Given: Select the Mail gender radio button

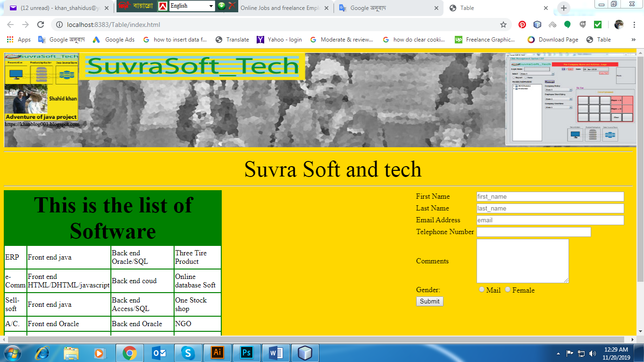Looking at the screenshot, I should (x=482, y=289).
